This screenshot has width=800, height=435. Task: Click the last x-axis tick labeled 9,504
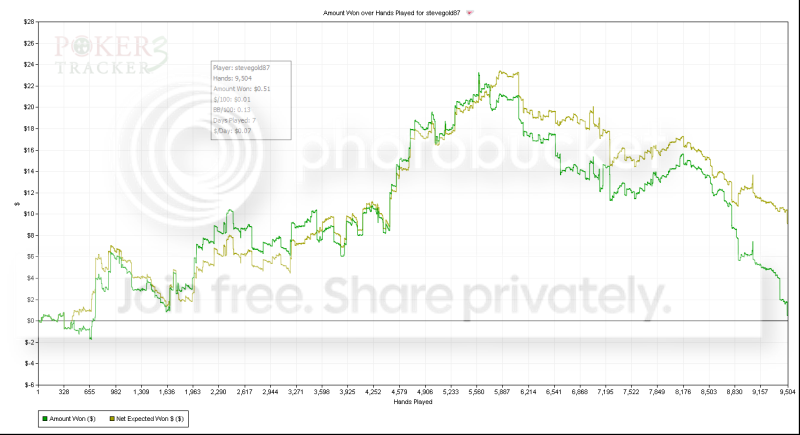787,392
